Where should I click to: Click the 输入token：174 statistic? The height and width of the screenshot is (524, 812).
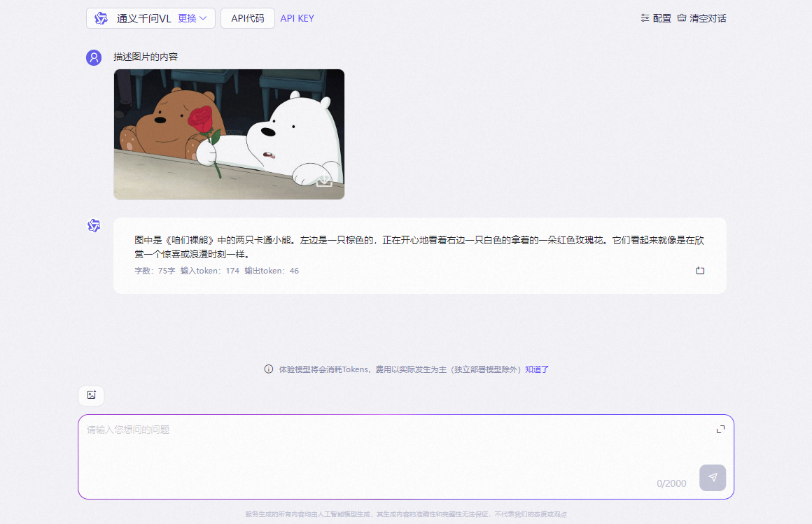click(210, 271)
